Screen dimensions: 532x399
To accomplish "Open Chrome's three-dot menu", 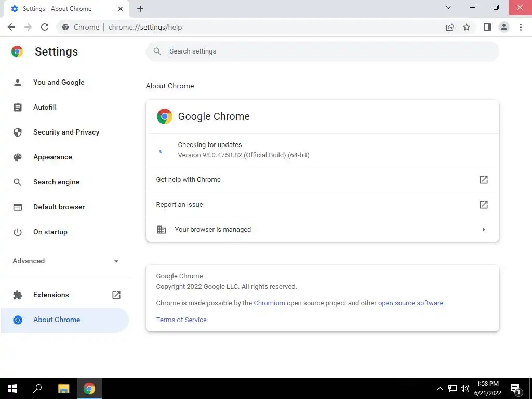I will click(x=521, y=27).
